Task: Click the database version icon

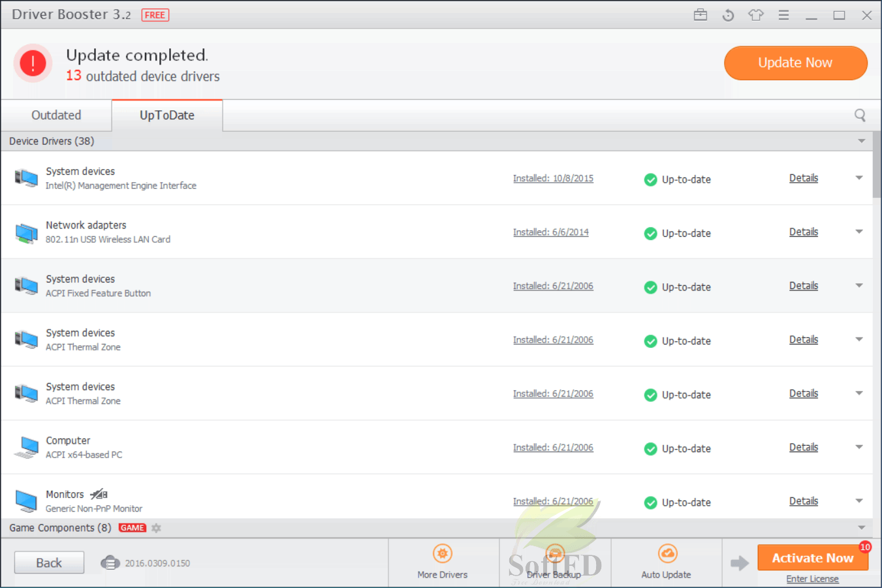Action: tap(110, 563)
